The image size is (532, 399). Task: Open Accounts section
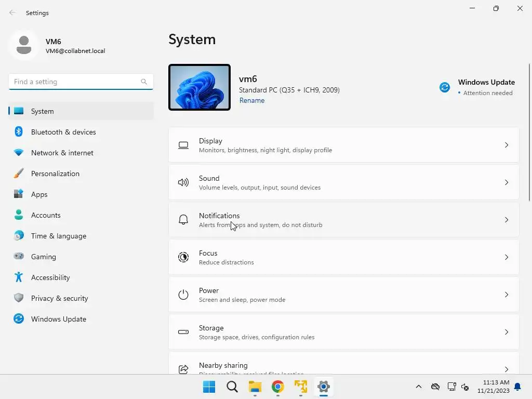coord(81,215)
